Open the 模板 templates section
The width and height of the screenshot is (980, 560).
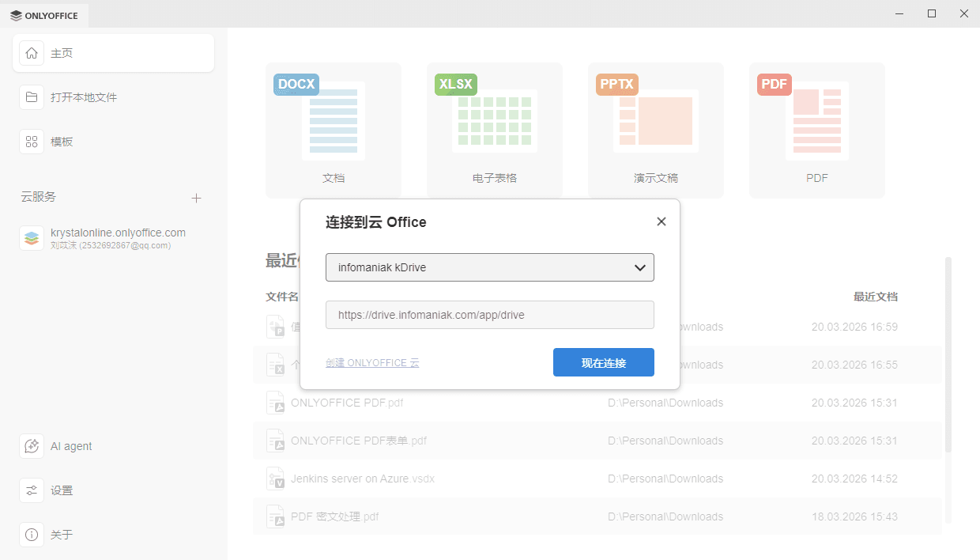[113, 142]
